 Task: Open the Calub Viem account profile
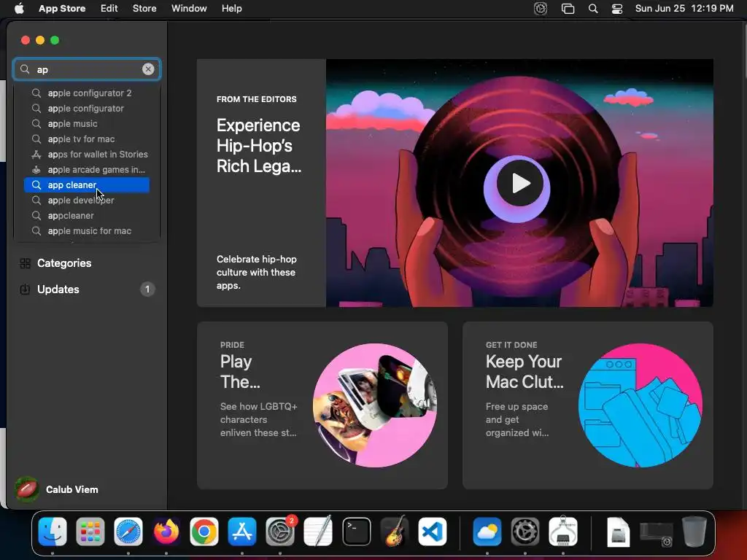pos(57,489)
